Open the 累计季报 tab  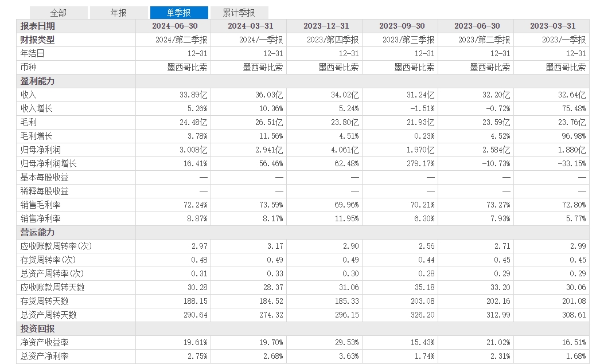pos(239,13)
